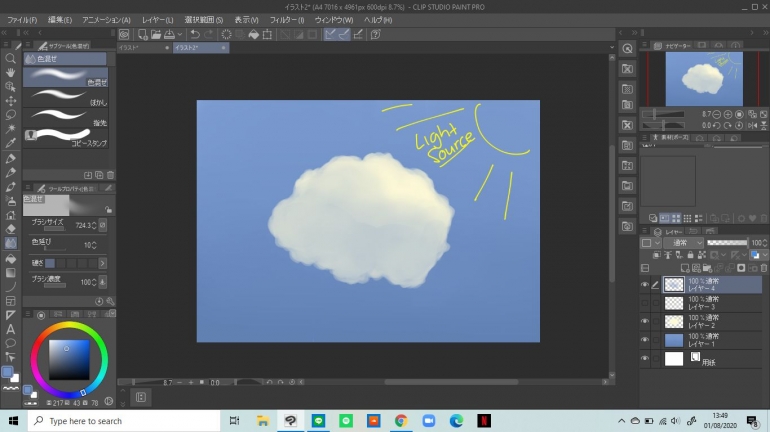Image resolution: width=770 pixels, height=432 pixels.
Task: Open the Clip Studio support help icon
Action: [x=376, y=34]
